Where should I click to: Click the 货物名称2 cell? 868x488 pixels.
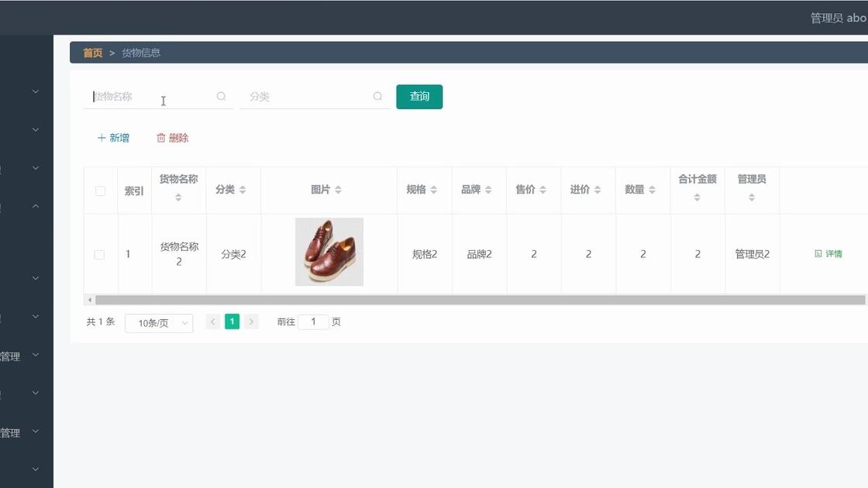pos(179,254)
